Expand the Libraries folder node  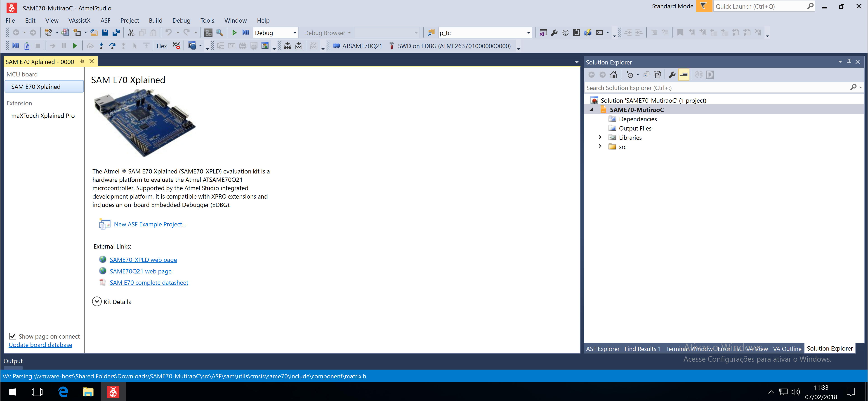point(600,137)
